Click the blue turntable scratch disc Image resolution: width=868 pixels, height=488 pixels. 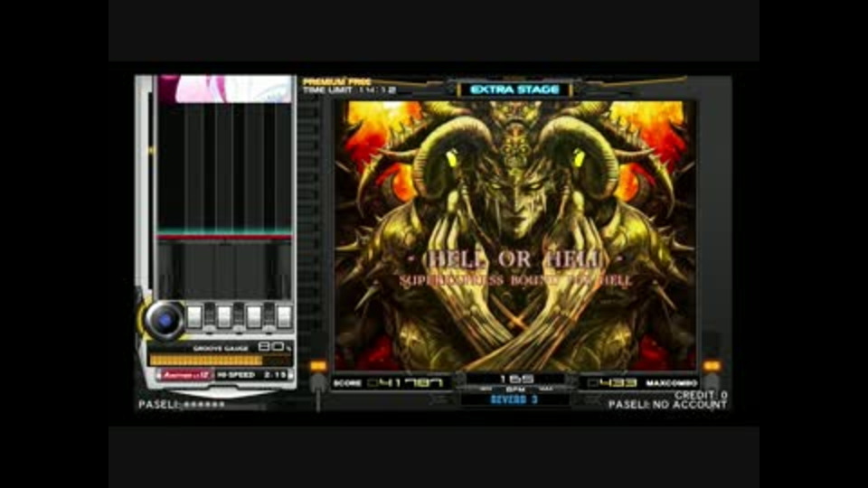click(164, 320)
